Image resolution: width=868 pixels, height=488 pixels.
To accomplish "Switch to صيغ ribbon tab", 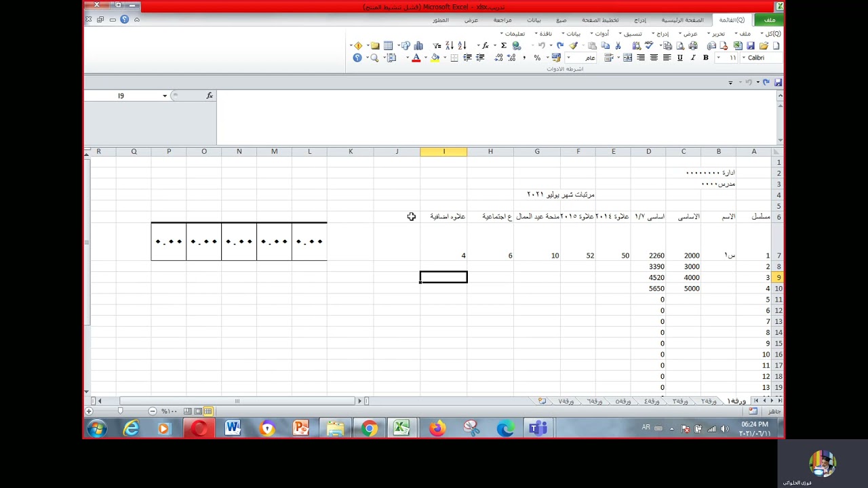I will point(561,20).
